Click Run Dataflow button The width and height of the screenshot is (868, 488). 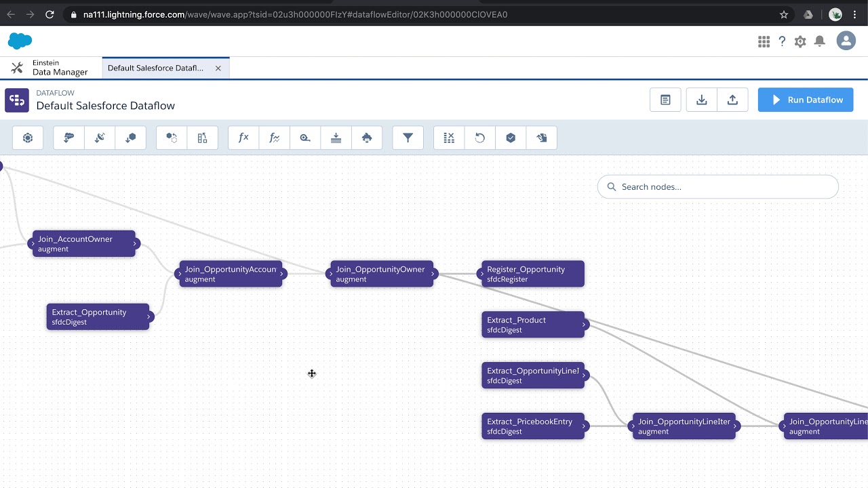click(806, 100)
